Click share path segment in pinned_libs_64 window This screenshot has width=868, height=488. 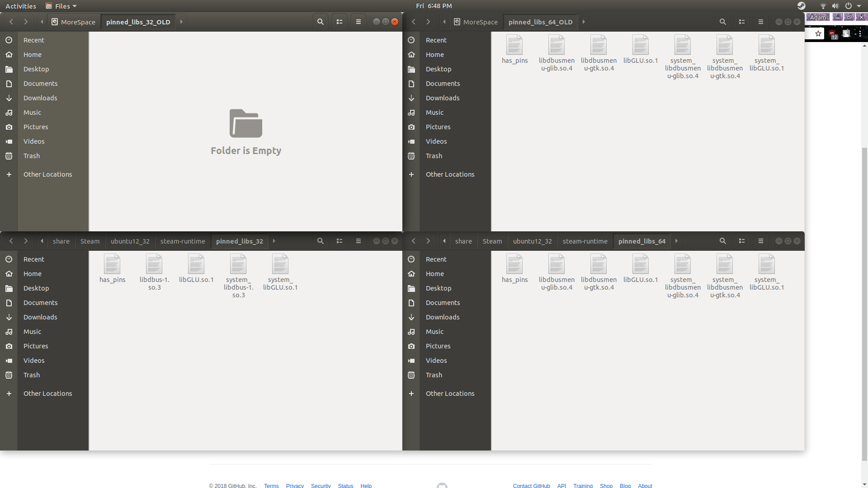pos(463,241)
